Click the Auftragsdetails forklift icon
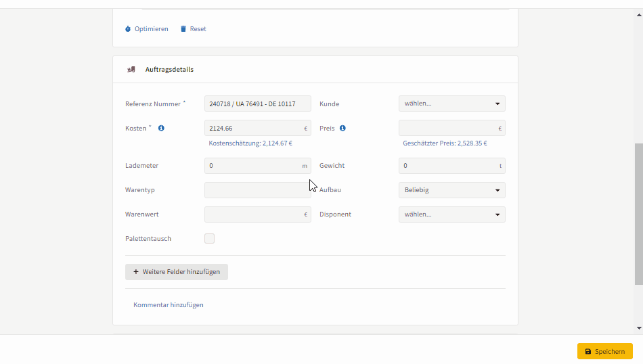 [x=131, y=69]
